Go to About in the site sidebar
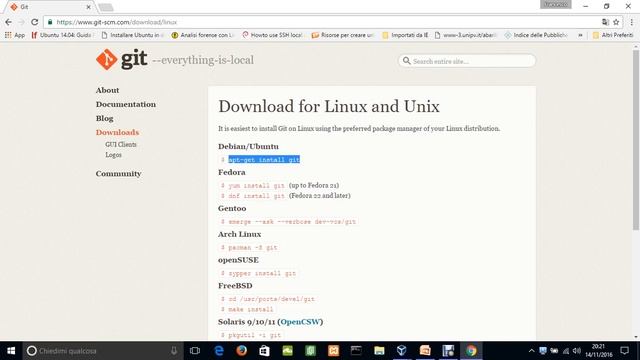 pos(107,90)
